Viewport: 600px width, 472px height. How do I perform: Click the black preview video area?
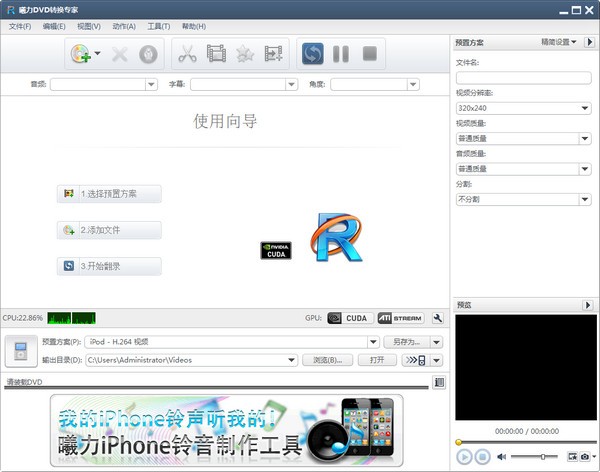(x=526, y=367)
